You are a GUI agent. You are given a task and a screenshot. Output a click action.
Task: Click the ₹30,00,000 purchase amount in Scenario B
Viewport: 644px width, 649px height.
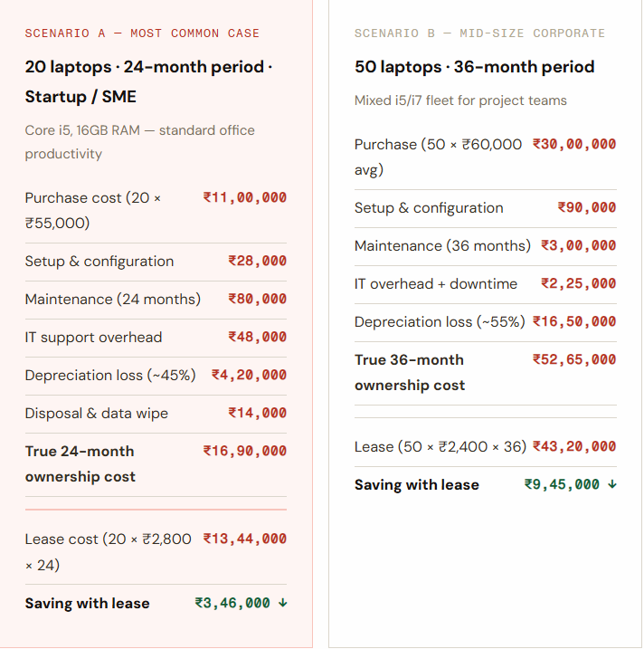pos(574,144)
